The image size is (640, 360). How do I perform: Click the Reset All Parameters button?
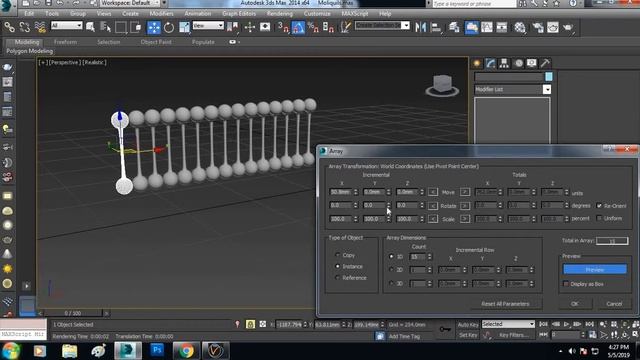pyautogui.click(x=505, y=304)
